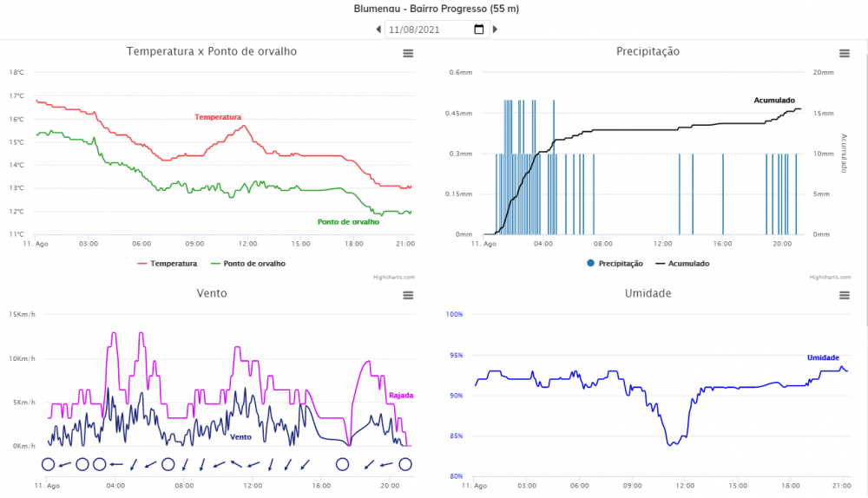
Task: Click the date field showing 11/08/2021
Action: tap(425, 29)
